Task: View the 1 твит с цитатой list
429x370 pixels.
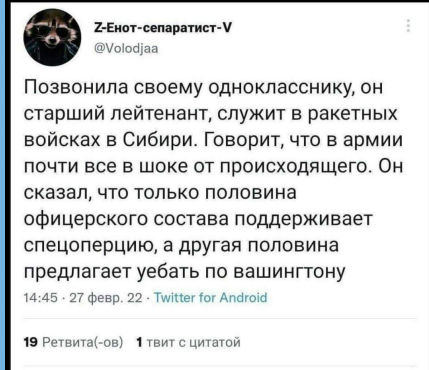Action: pyautogui.click(x=188, y=342)
